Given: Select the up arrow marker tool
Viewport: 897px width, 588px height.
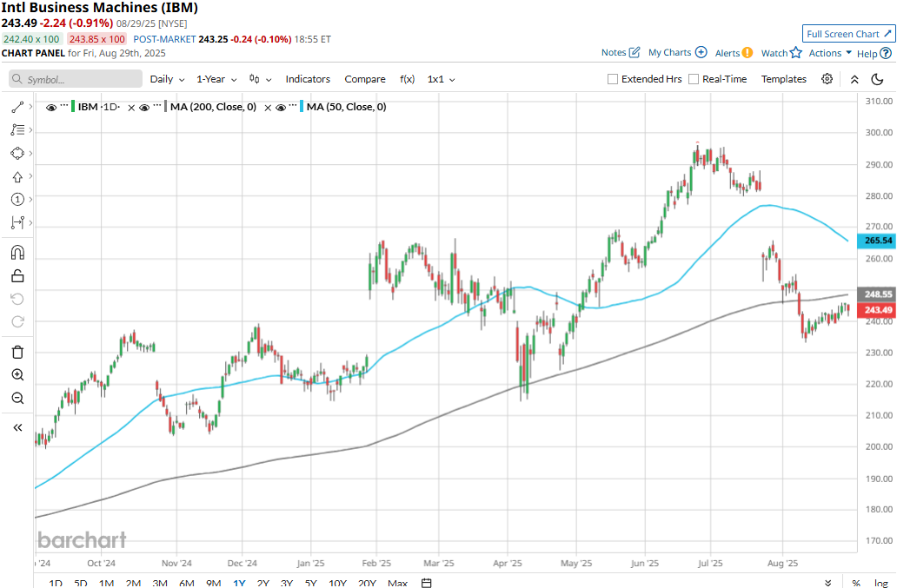Looking at the screenshot, I should (x=17, y=176).
